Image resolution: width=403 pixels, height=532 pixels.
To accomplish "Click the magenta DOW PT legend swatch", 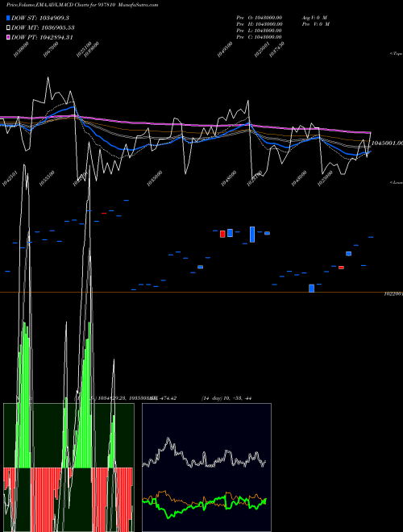I will click(x=8, y=37).
